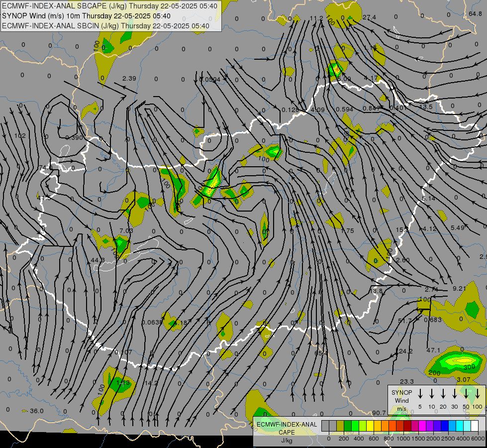Click the 30 m/s wind arrow in legend

454,393
